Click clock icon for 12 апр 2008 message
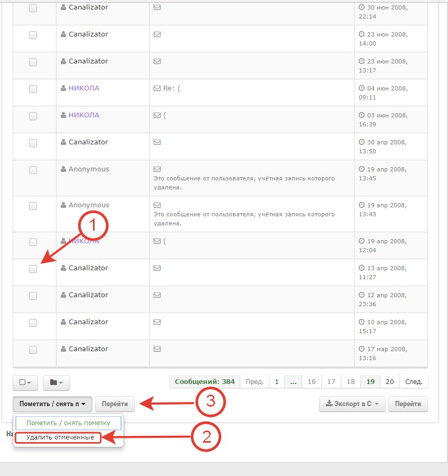 [x=362, y=295]
